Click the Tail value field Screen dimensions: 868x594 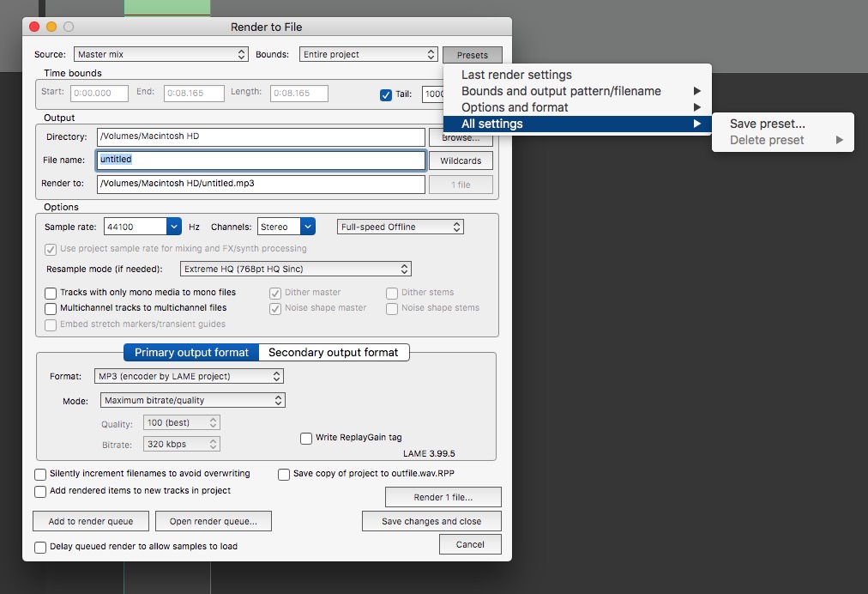(x=433, y=94)
